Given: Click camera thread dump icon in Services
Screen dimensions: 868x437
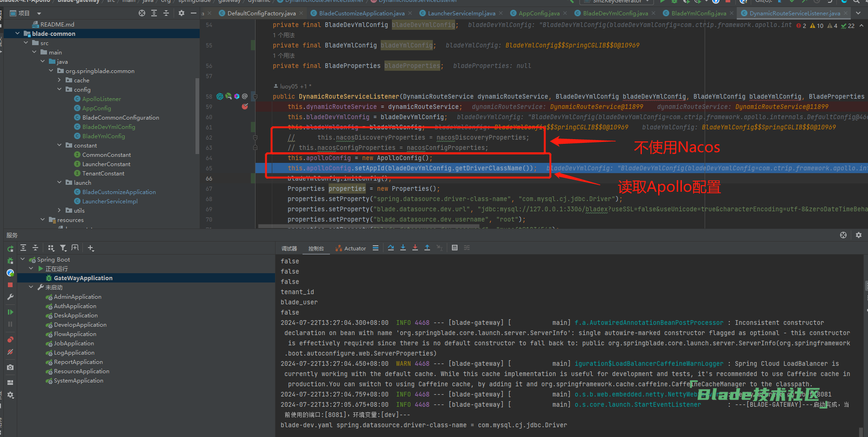Looking at the screenshot, I should [x=10, y=367].
